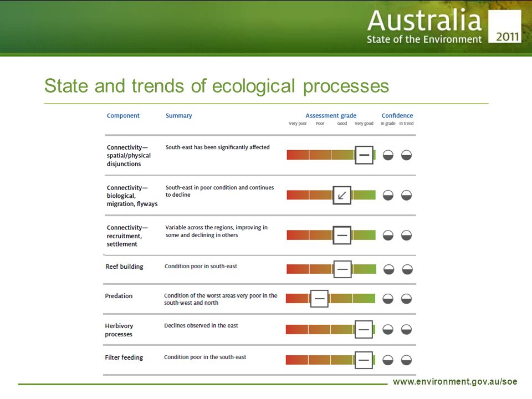Screen dimensions: 532x399
Task: Click the 'In trend' confidence sublabel
Action: [x=406, y=124]
